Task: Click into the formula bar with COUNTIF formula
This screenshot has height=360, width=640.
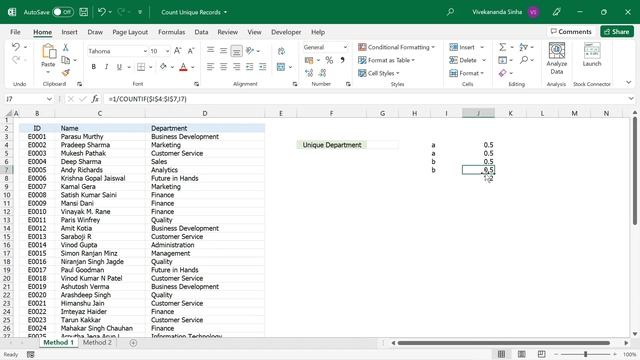Action: click(x=365, y=99)
